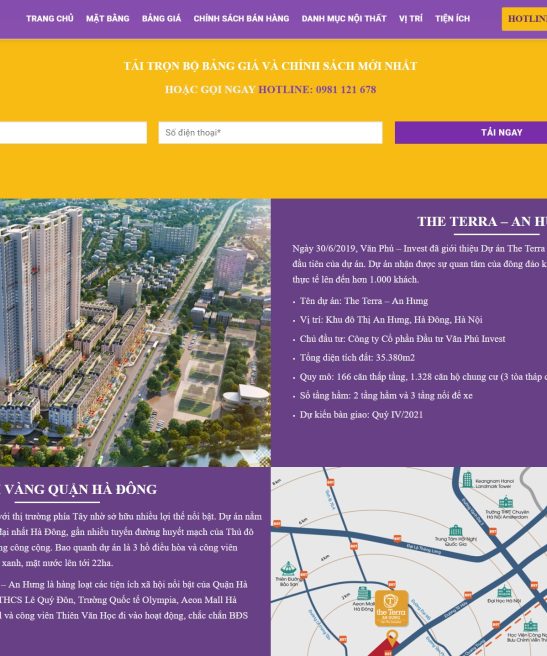
Task: Click heading THE TERRA – AN HƯNG
Action: (x=482, y=221)
